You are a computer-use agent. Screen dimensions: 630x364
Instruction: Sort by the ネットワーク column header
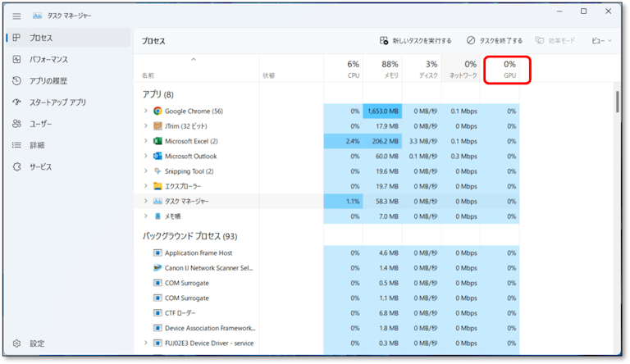460,69
